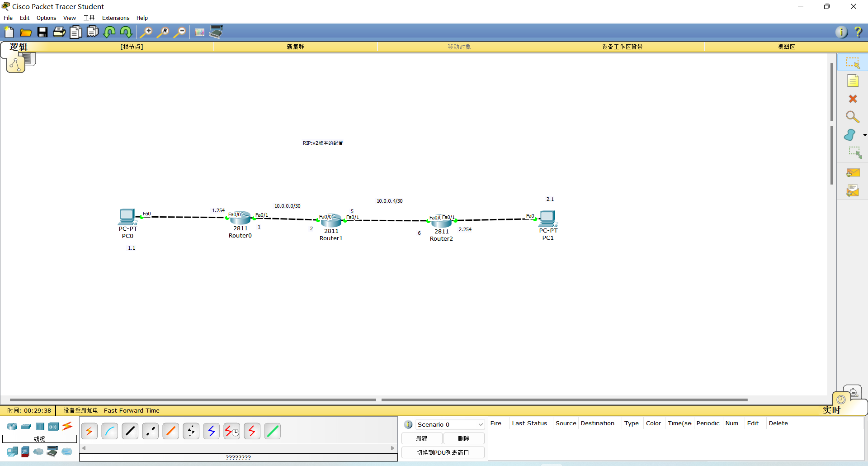Select Custom Made Devices category
Screen dimensions: 868x466
[x=52, y=452]
